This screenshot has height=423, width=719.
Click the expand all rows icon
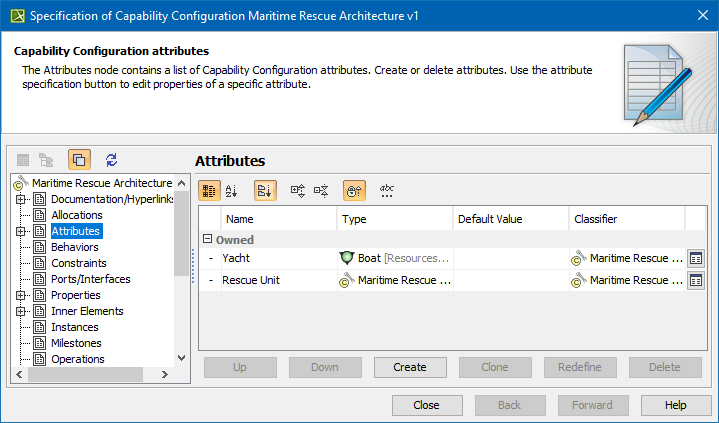(x=298, y=190)
